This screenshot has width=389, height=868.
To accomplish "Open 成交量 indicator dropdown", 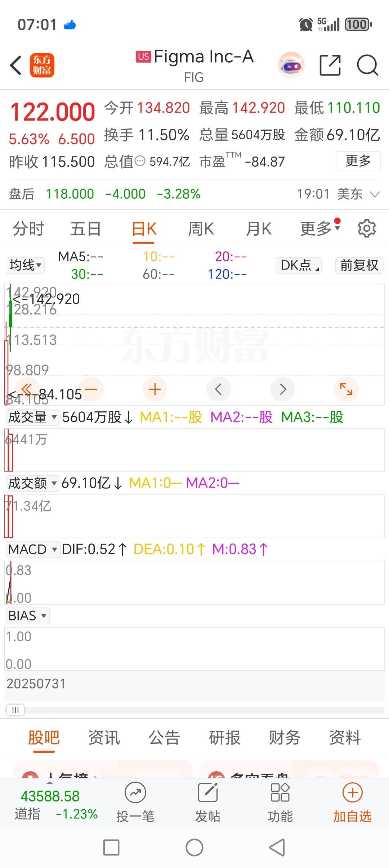I will coord(33,417).
